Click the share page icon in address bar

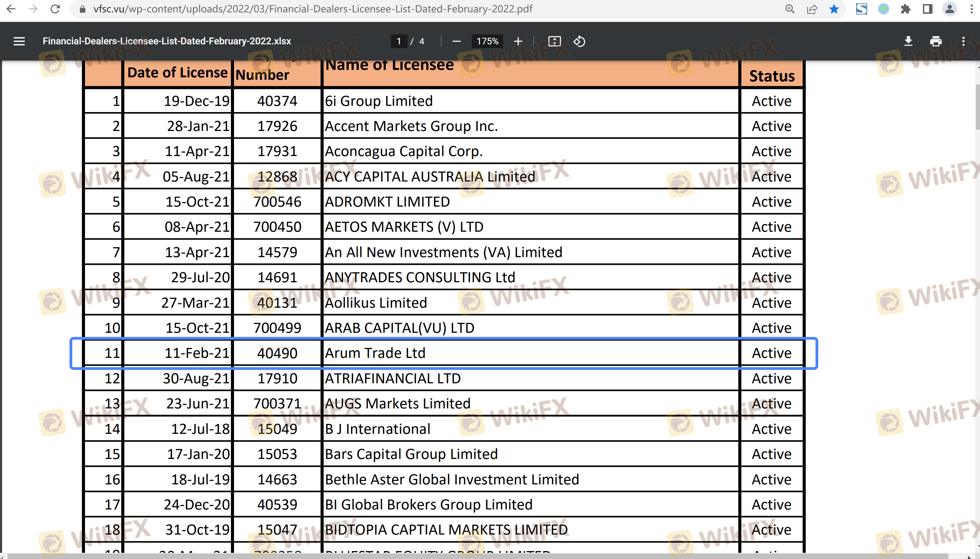pyautogui.click(x=812, y=9)
